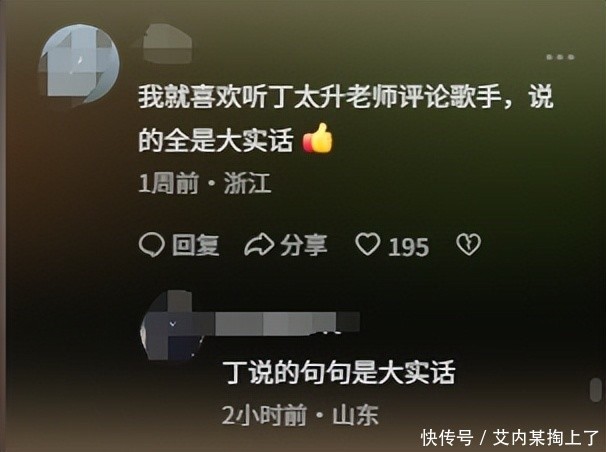Click the 快传号 / 艾内某掏上了 watermark
Image resolution: width=606 pixels, height=452 pixels.
(x=510, y=438)
